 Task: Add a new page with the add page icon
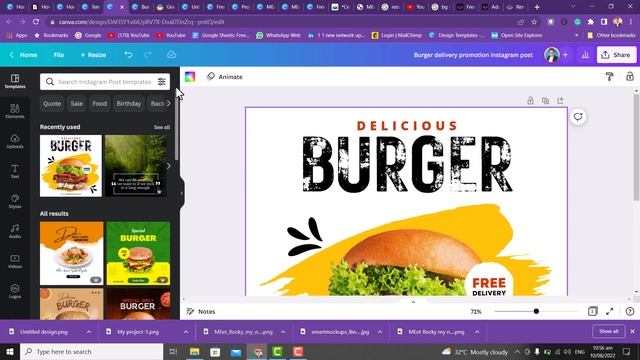[560, 100]
